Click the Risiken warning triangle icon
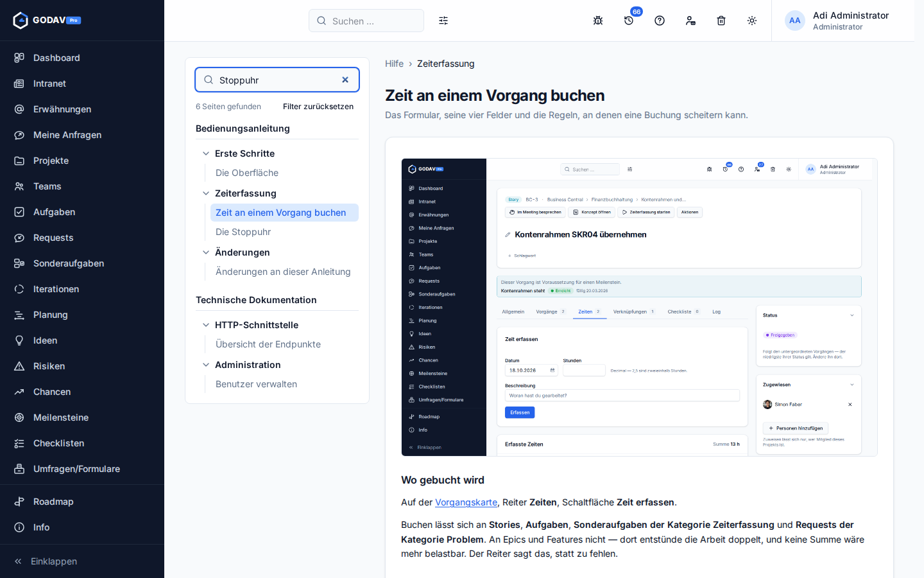 [19, 366]
